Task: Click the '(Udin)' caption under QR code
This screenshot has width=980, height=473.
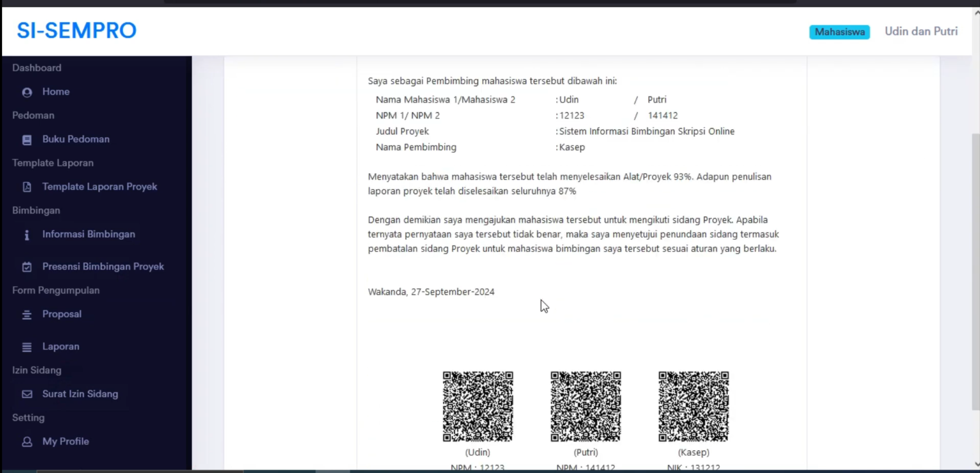Action: (x=478, y=452)
